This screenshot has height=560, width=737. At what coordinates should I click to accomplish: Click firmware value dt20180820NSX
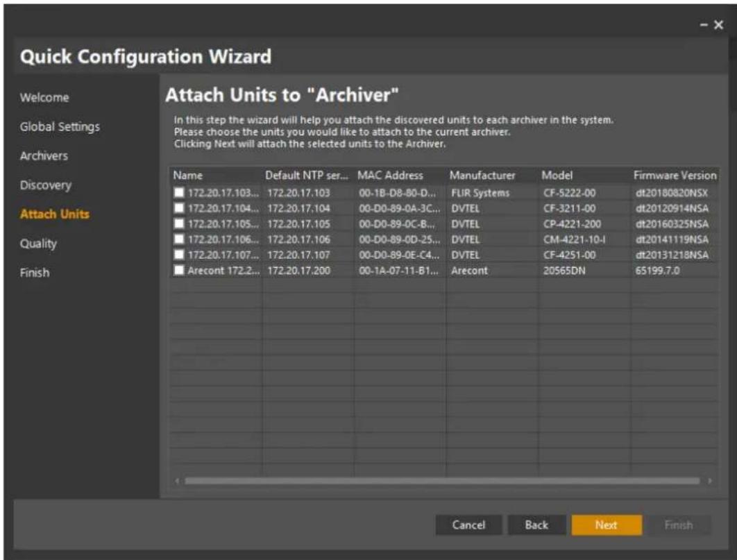[x=671, y=193]
